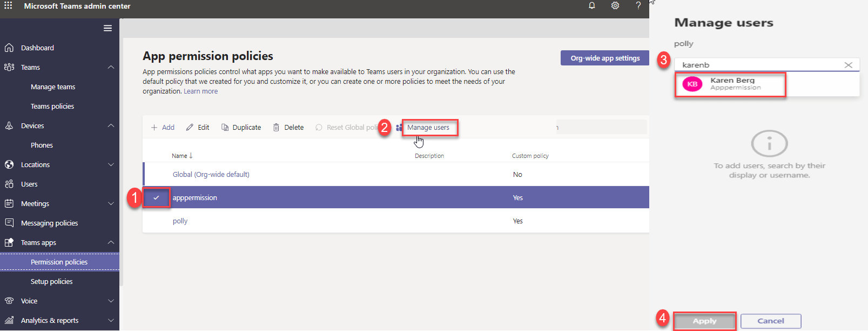
Task: Collapse the Teams section chevron
Action: click(x=111, y=67)
